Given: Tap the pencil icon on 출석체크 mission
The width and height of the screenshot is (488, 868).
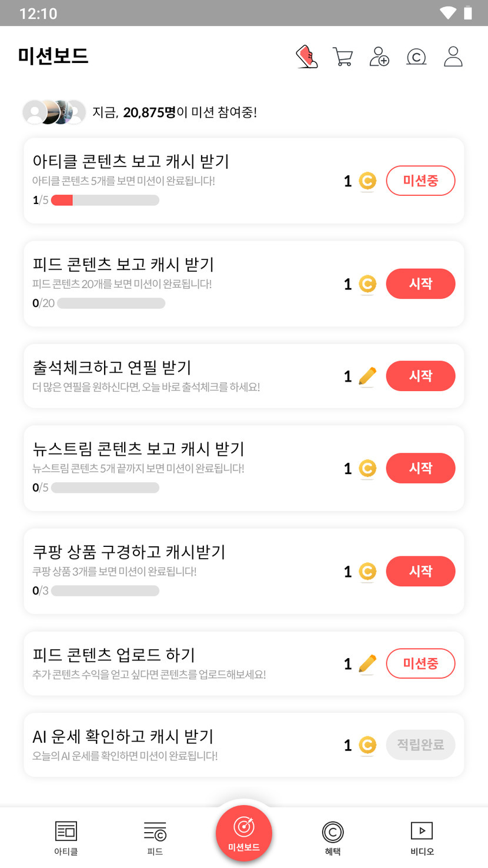Looking at the screenshot, I should coord(367,376).
